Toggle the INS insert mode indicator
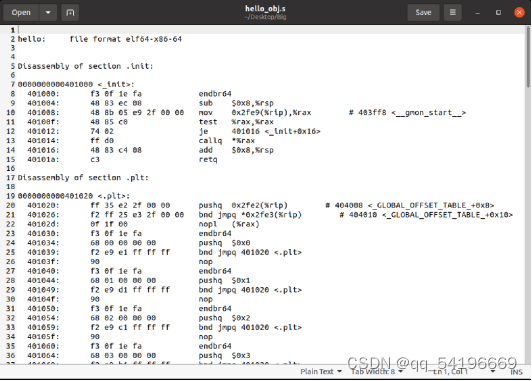This screenshot has width=532, height=381. [516, 372]
